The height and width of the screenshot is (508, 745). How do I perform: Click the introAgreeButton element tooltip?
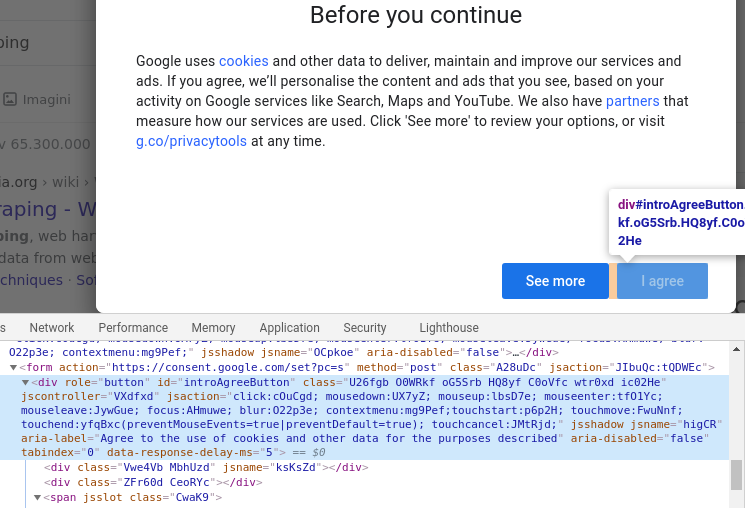[678, 222]
